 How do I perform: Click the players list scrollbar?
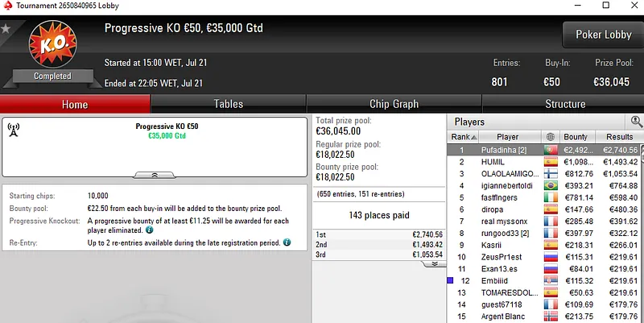(642, 234)
